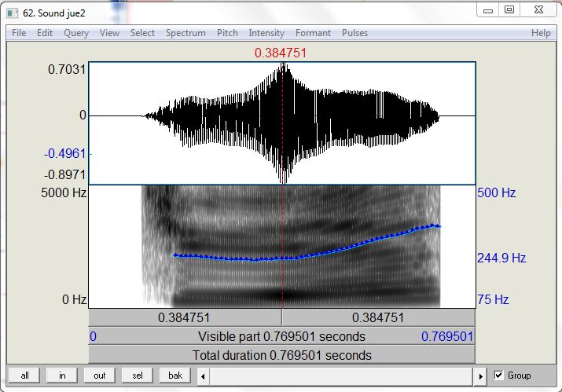The height and width of the screenshot is (392, 562).
Task: Close the Sound jue2 window
Action: click(538, 10)
